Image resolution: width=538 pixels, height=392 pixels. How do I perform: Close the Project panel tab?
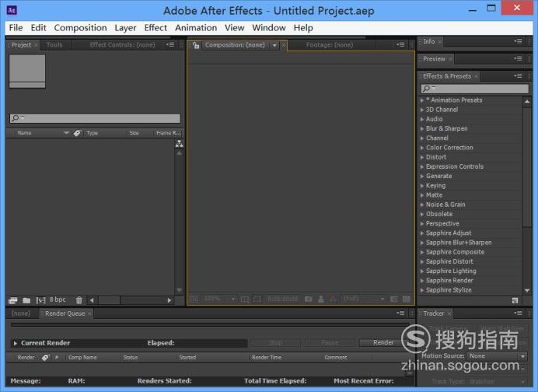coord(36,45)
